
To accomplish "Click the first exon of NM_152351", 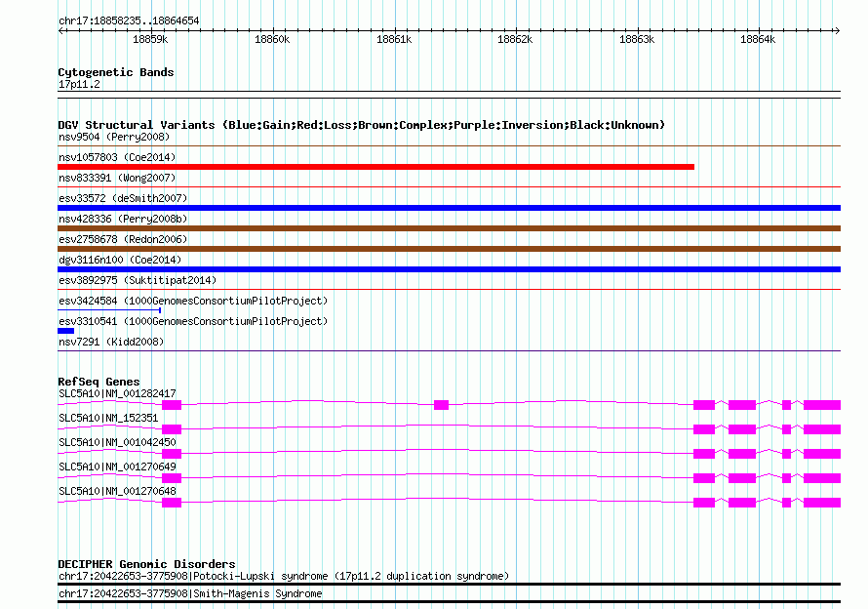I will pos(172,429).
